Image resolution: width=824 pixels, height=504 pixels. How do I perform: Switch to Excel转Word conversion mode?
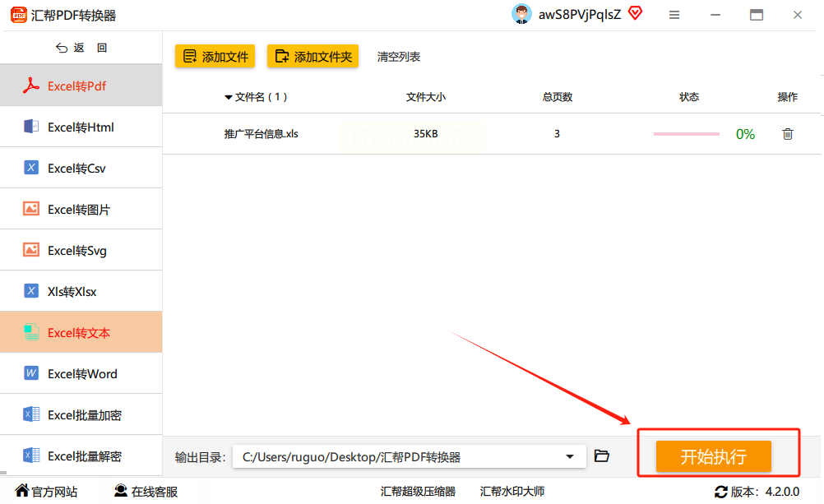81,373
